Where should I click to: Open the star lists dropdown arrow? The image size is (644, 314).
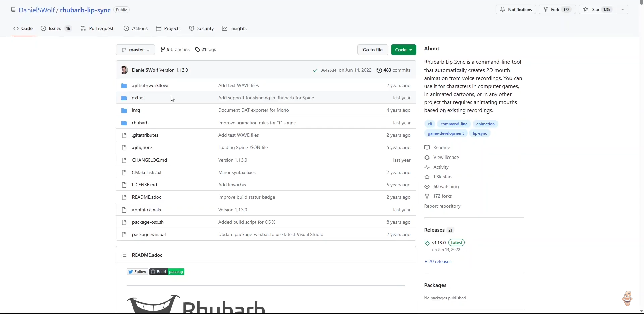[623, 10]
